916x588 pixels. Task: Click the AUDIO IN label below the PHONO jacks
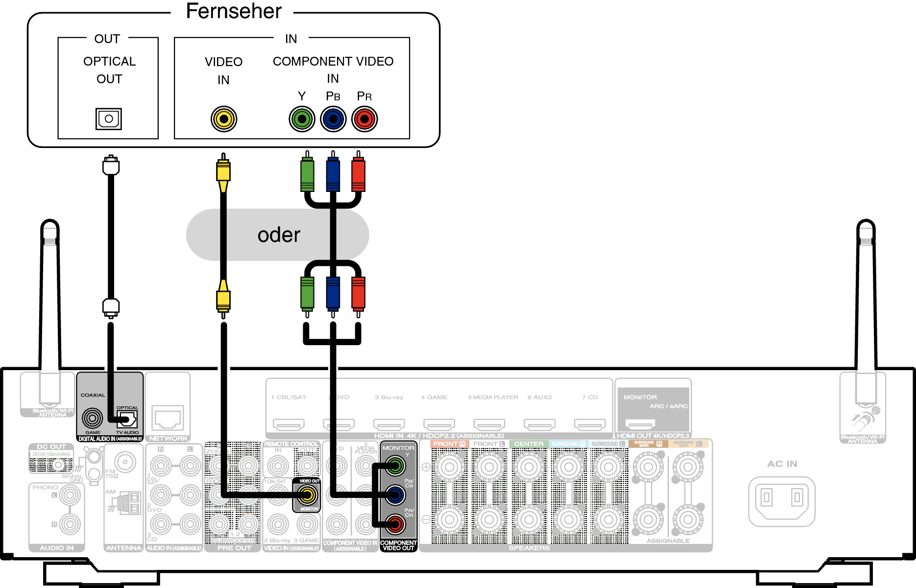[x=56, y=548]
